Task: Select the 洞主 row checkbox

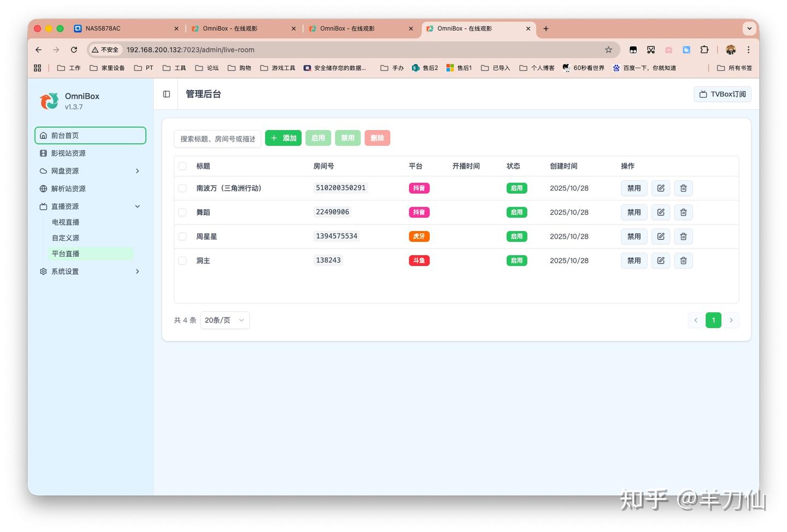Action: pyautogui.click(x=183, y=261)
